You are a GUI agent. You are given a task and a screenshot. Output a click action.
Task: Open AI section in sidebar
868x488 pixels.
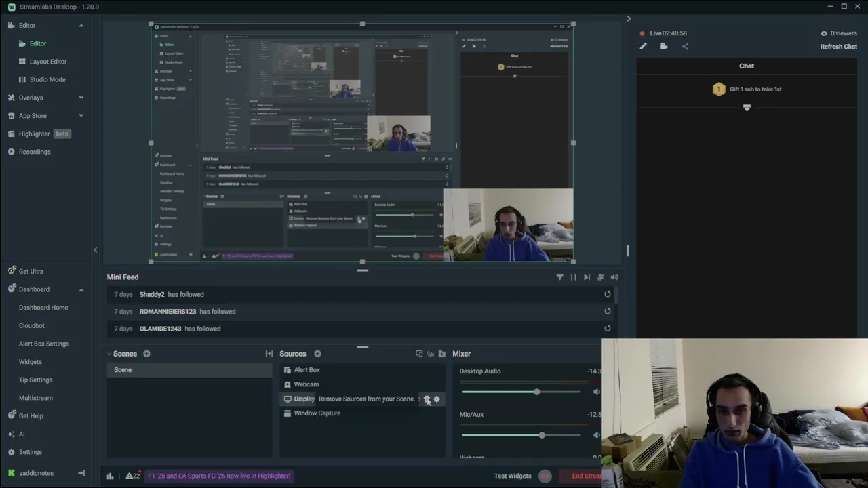[22, 434]
